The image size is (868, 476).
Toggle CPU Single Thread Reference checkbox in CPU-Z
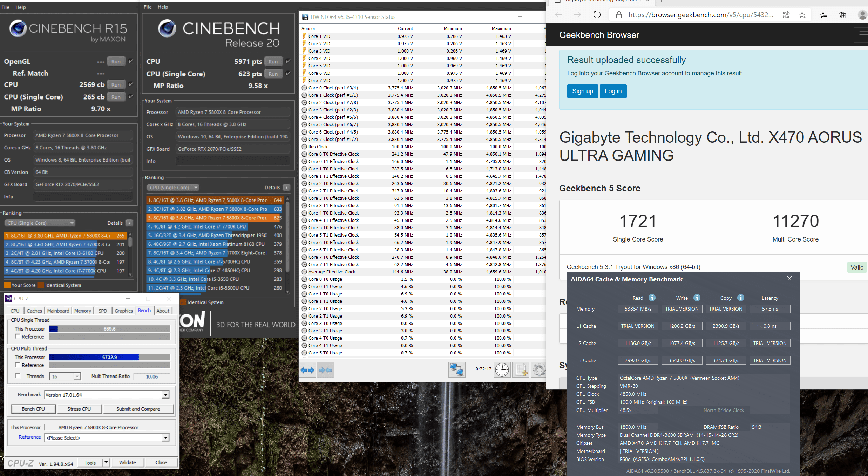click(17, 336)
